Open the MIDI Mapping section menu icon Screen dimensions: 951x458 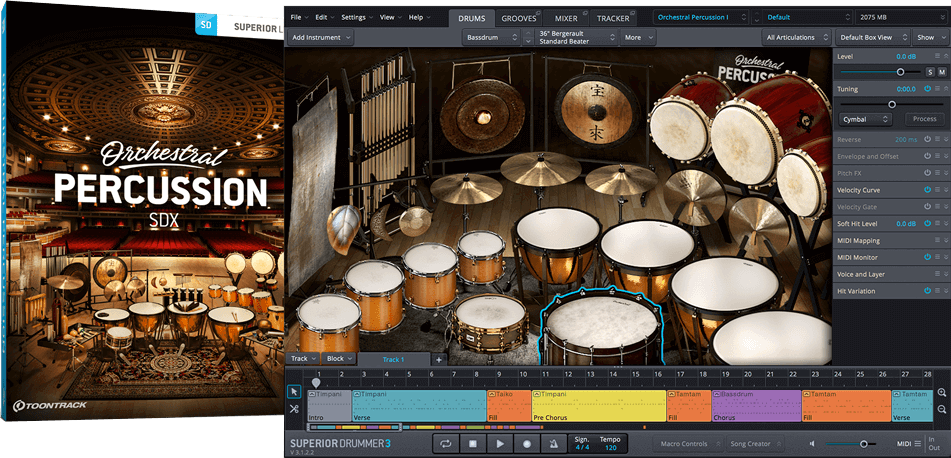tap(938, 241)
